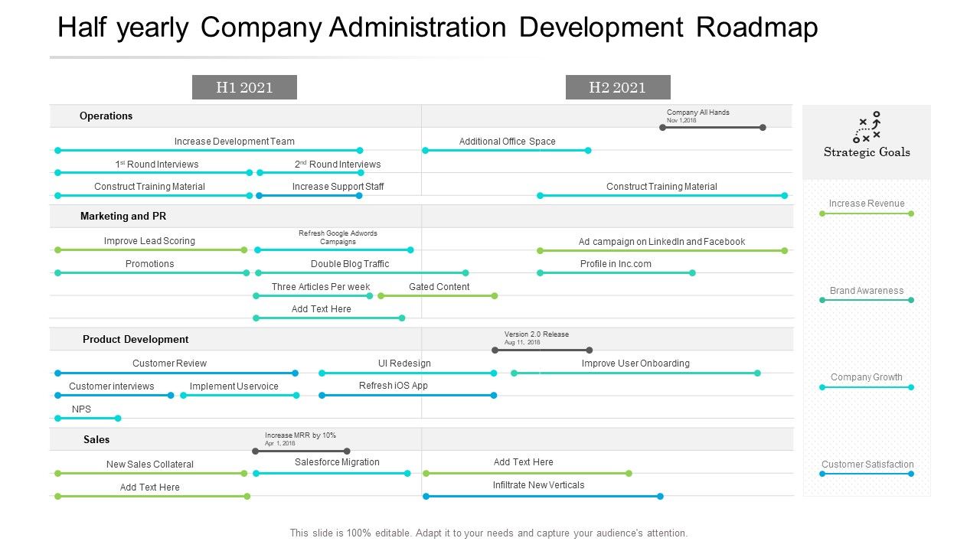
Task: Click the 2nd Round Interviews label
Action: click(338, 165)
